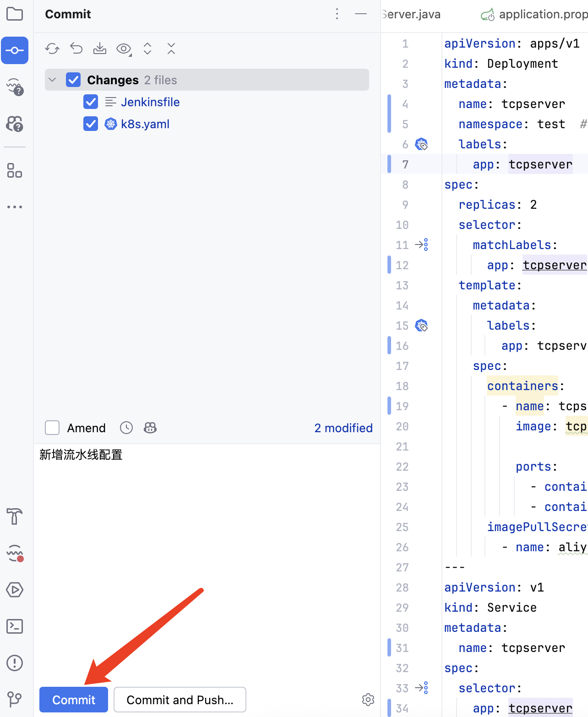The height and width of the screenshot is (717, 588).
Task: Open the eye view options dropdown
Action: 124,49
